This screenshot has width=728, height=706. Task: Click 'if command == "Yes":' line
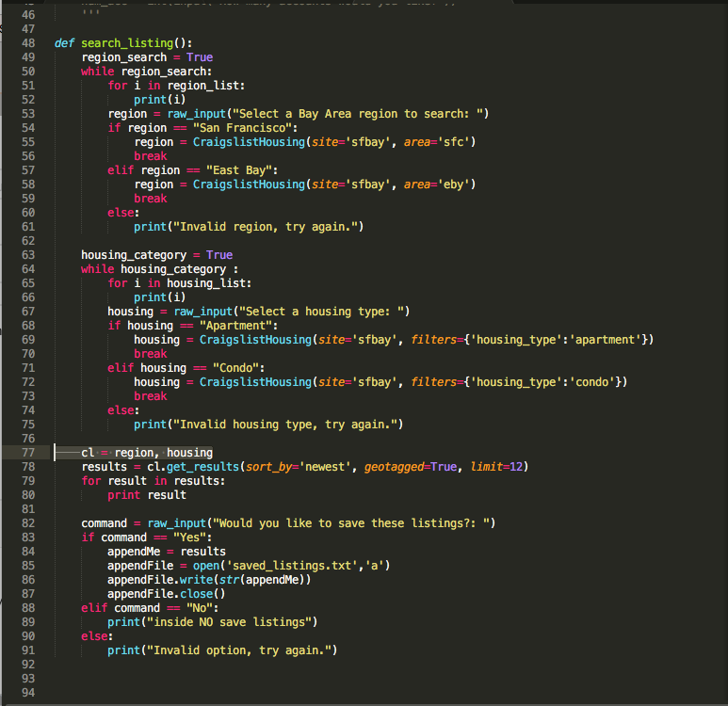point(147,538)
